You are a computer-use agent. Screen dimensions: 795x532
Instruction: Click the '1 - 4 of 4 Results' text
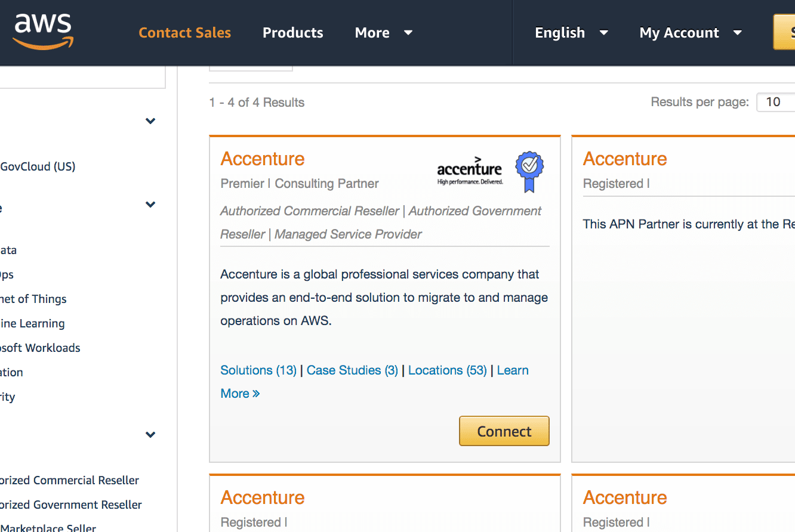point(257,103)
